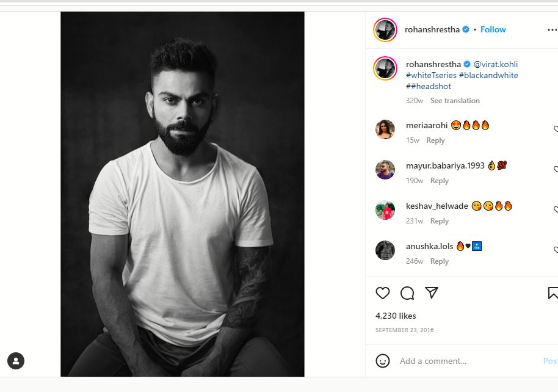Reply to keshav_helwade's comment

[x=440, y=221]
